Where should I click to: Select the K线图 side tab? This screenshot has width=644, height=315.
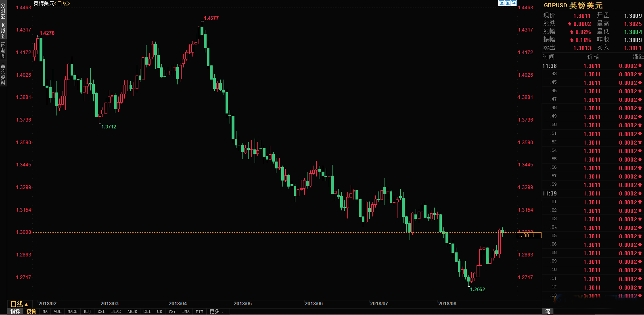(x=3, y=31)
